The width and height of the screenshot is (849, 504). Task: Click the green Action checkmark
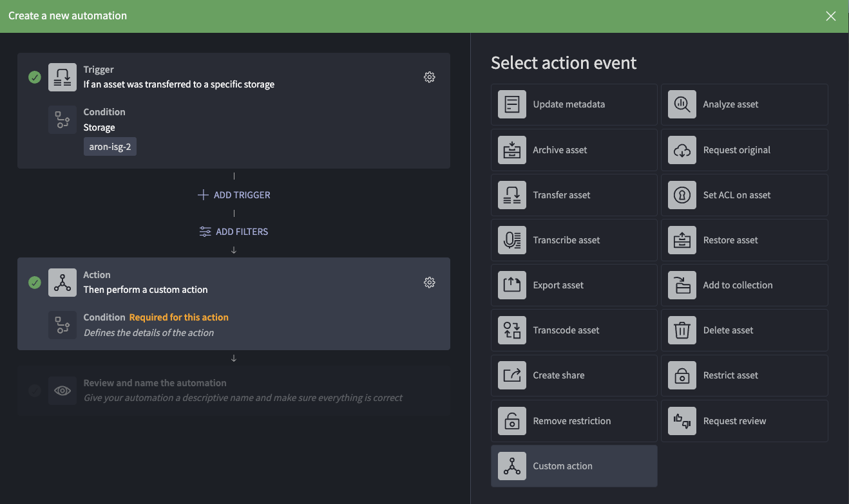(x=35, y=283)
